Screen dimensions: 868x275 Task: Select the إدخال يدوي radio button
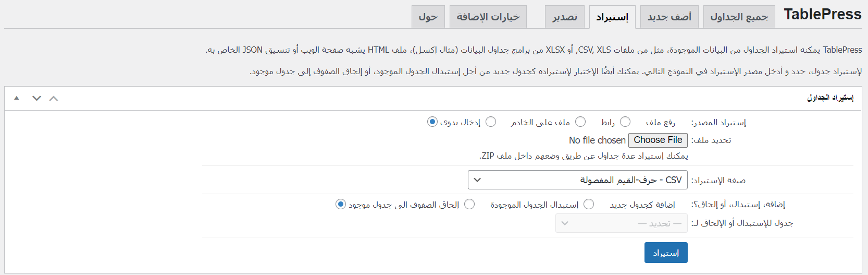(x=432, y=122)
